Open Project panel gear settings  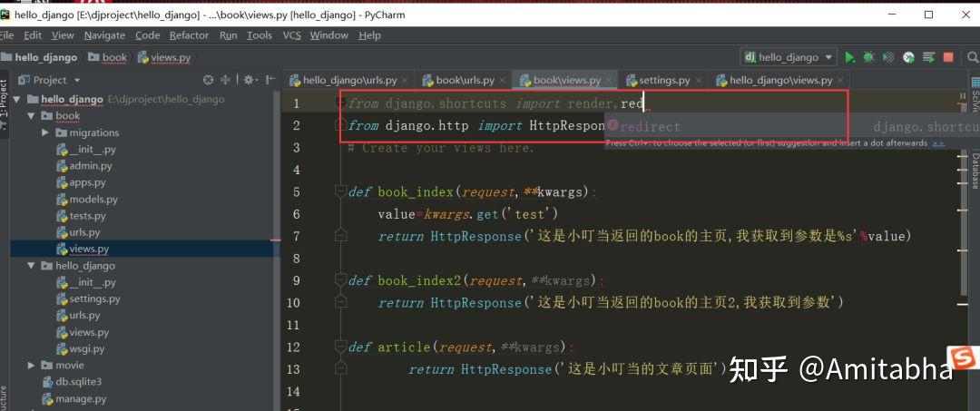[250, 80]
